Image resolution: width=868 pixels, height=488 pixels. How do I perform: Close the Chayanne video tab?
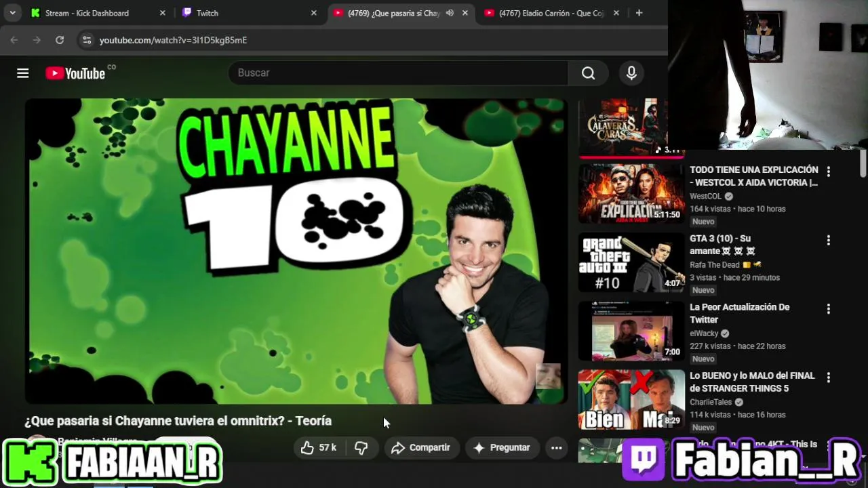(x=465, y=13)
